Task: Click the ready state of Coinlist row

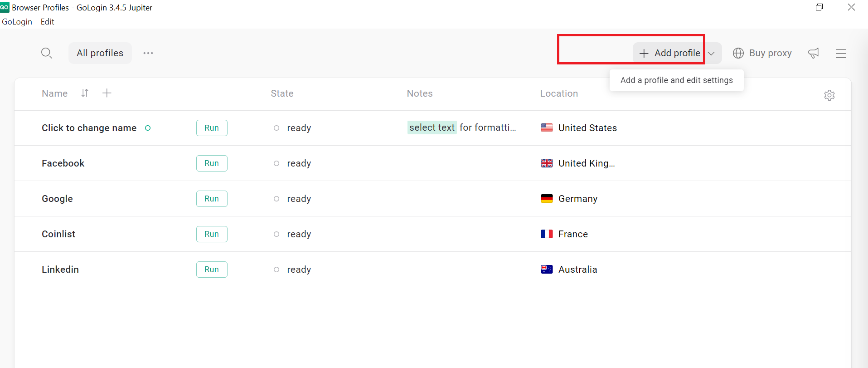Action: (299, 234)
